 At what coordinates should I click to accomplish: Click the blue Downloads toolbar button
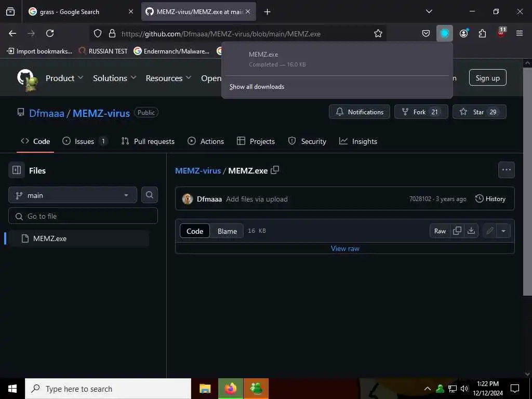click(445, 33)
